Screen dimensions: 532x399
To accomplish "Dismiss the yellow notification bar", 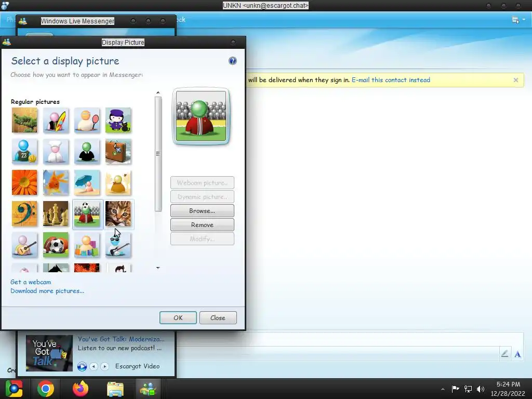I will (516, 80).
